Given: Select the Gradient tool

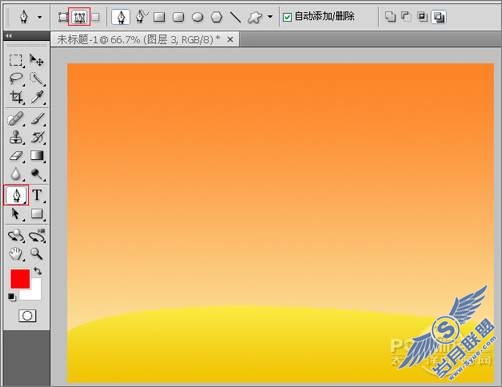Looking at the screenshot, I should tap(37, 155).
